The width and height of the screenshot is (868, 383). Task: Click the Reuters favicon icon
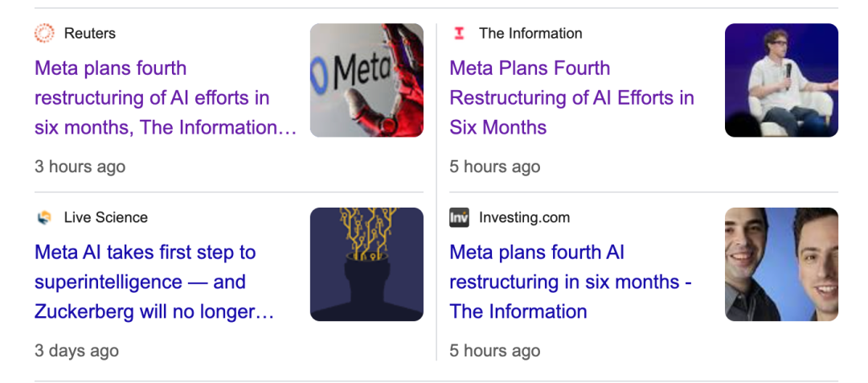[45, 33]
